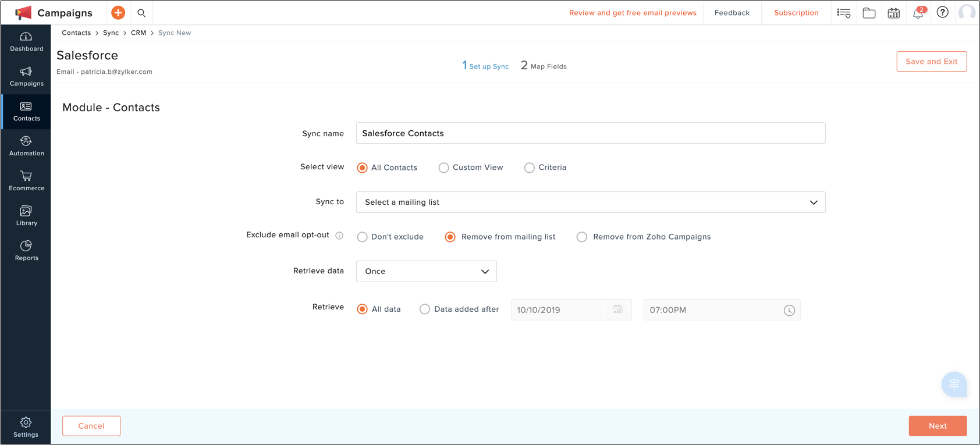The image size is (980, 445).
Task: Select the Custom View radio button
Action: (443, 168)
